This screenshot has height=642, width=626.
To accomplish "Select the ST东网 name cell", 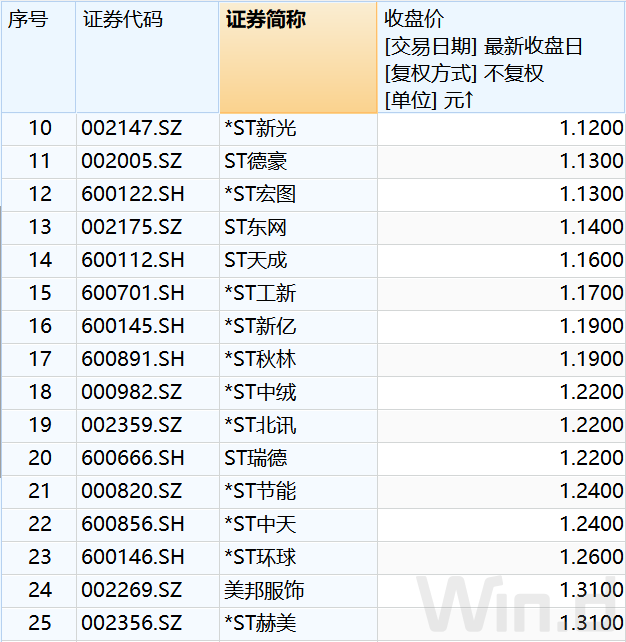I will coord(298,227).
